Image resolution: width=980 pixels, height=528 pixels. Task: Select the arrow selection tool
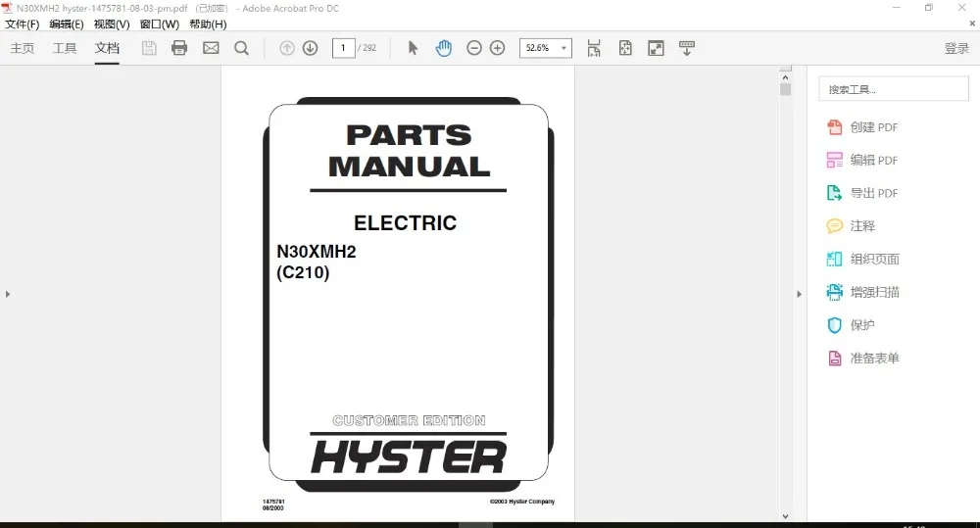(x=413, y=48)
